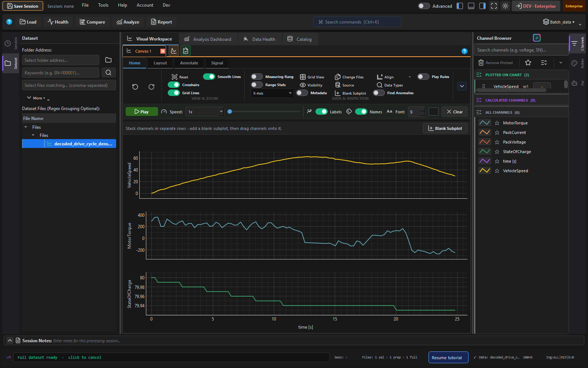
Task: Redo with the clockwise arrow icon
Action: point(151,87)
